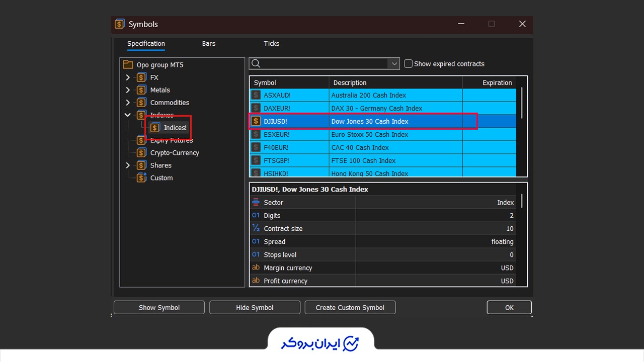Screen dimensions: 644x362
Task: Open the search box dropdown arrow
Action: (x=394, y=64)
